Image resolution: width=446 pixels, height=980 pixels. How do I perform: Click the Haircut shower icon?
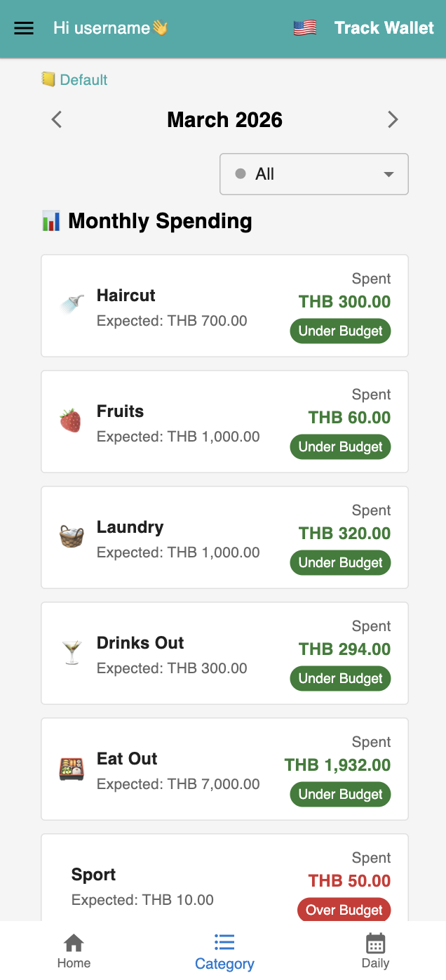[x=72, y=305]
